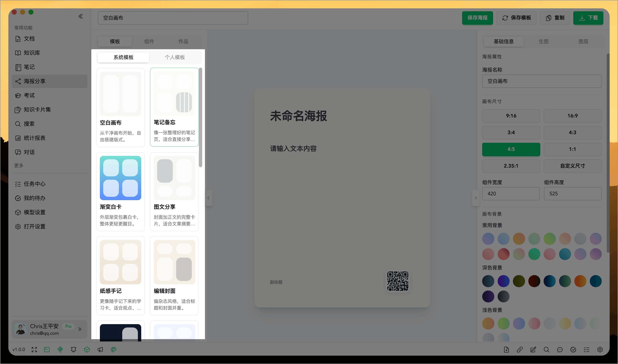Image resolution: width=618 pixels, height=364 pixels.
Task: Click the 自定义尺寸 custom size button
Action: 572,166
